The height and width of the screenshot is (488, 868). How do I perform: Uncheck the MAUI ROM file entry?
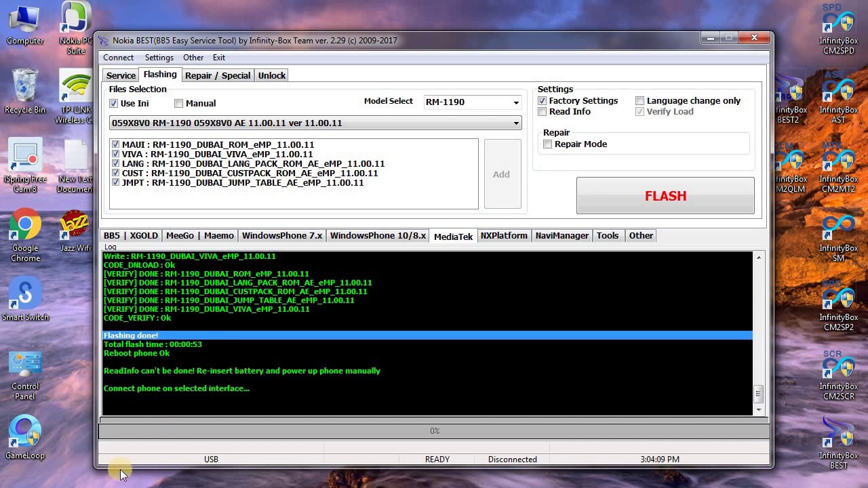(115, 144)
